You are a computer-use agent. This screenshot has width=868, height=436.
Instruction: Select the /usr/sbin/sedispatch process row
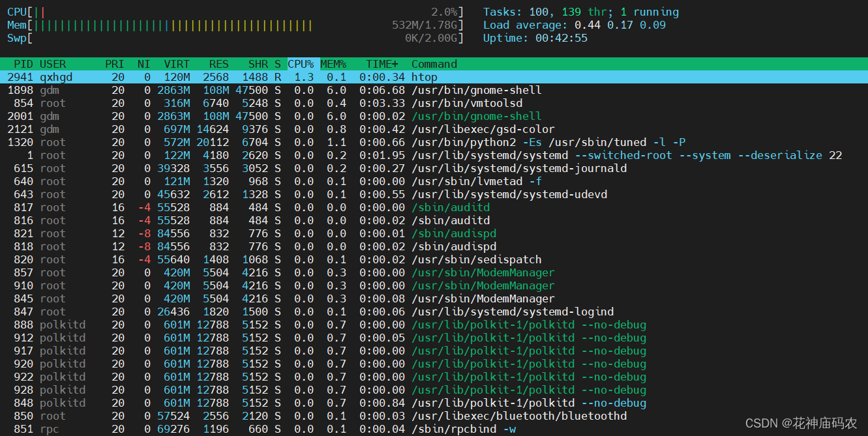tap(434, 259)
